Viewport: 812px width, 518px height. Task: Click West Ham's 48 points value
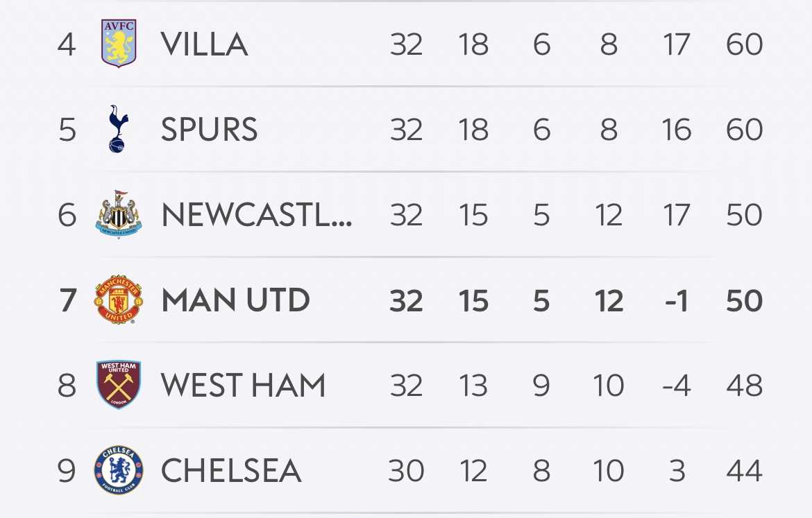pyautogui.click(x=744, y=386)
